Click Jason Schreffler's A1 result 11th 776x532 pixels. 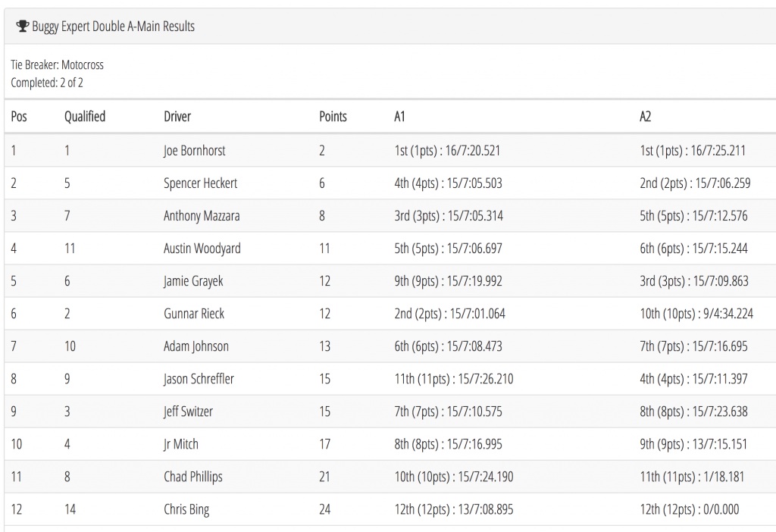point(454,379)
